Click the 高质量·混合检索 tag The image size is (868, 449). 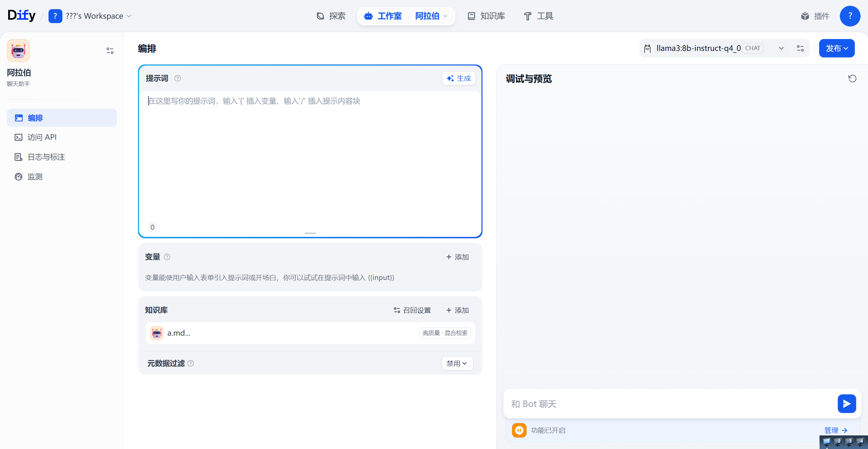pyautogui.click(x=445, y=333)
